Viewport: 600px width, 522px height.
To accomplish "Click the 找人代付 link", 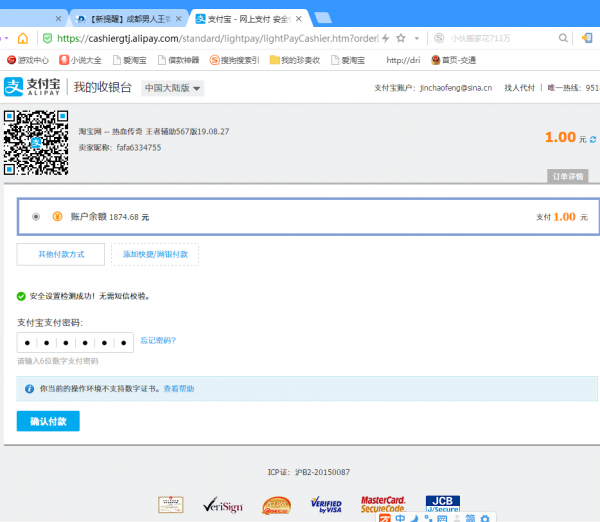I will (x=519, y=88).
